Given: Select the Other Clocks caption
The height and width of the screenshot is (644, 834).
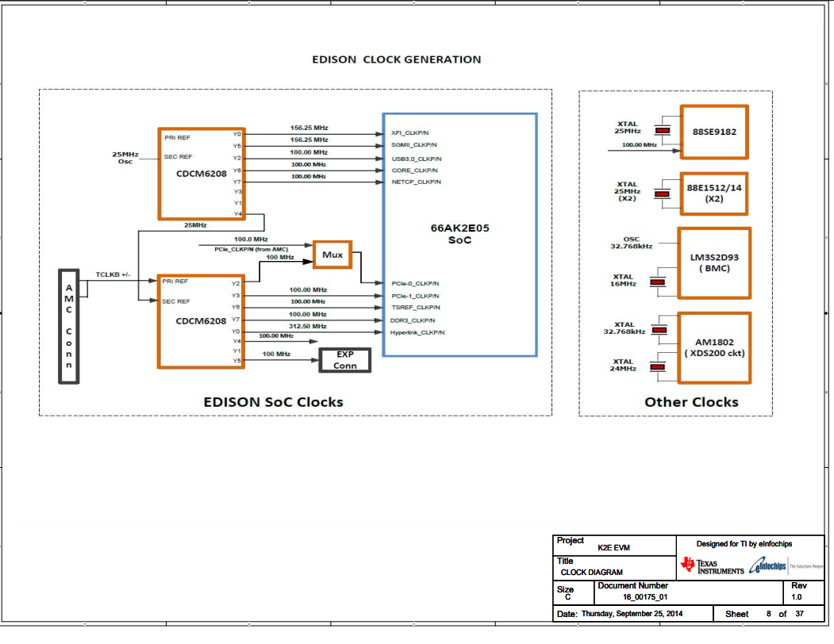Looking at the screenshot, I should 691,402.
